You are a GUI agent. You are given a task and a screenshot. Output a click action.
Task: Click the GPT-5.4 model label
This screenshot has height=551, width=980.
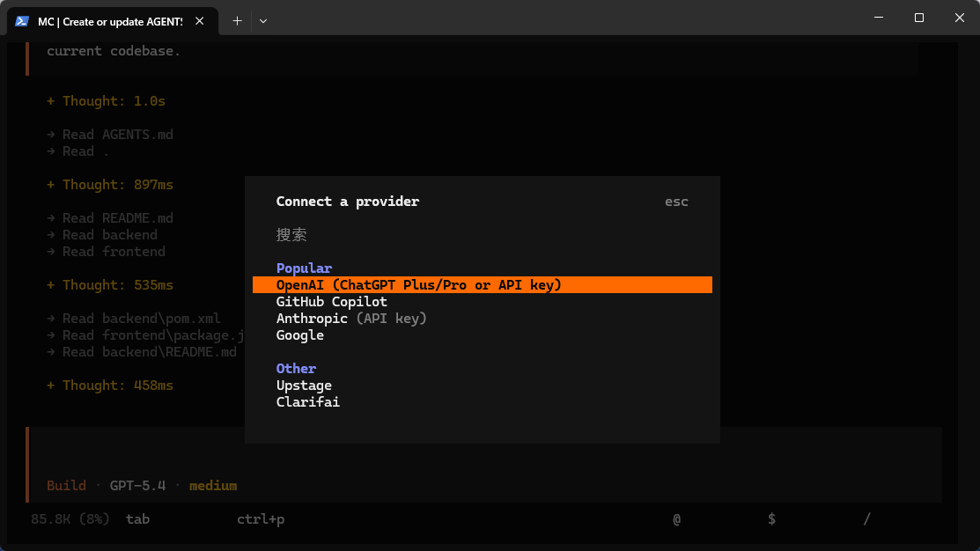click(x=137, y=486)
